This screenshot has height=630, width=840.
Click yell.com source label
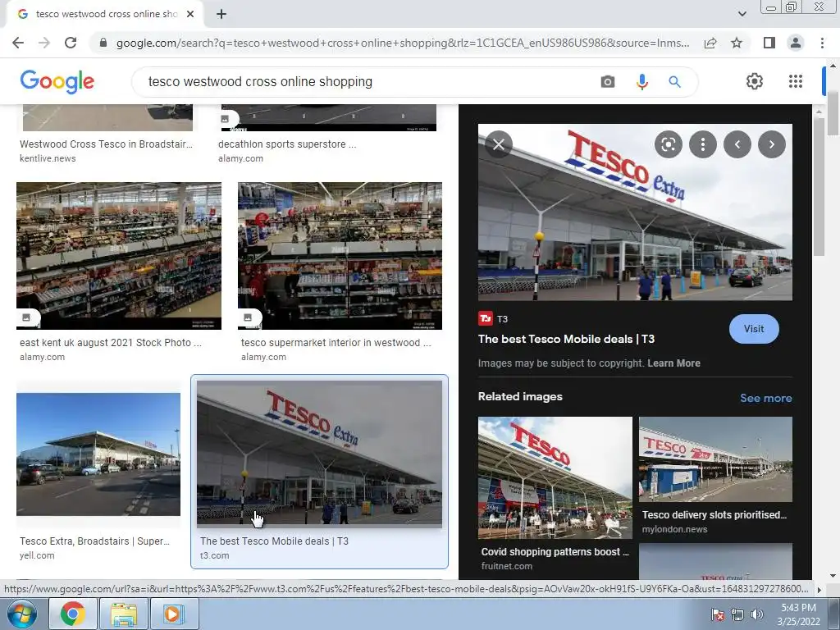coord(37,556)
